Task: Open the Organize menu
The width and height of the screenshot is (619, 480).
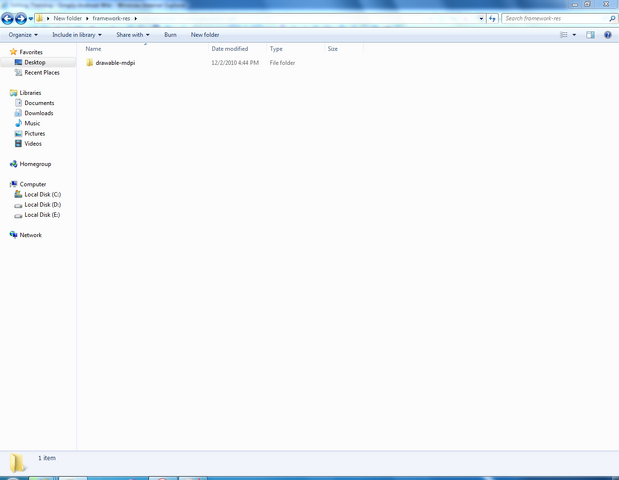Action: (x=23, y=35)
